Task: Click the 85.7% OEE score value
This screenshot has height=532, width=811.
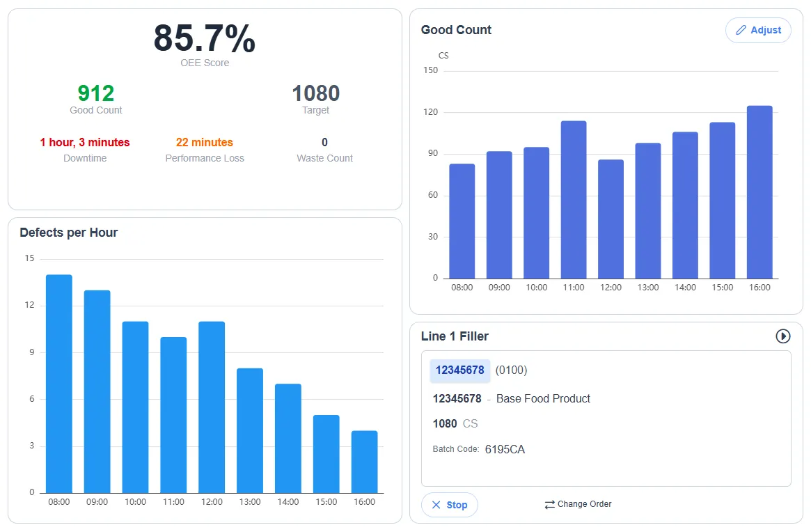Action: [x=205, y=38]
